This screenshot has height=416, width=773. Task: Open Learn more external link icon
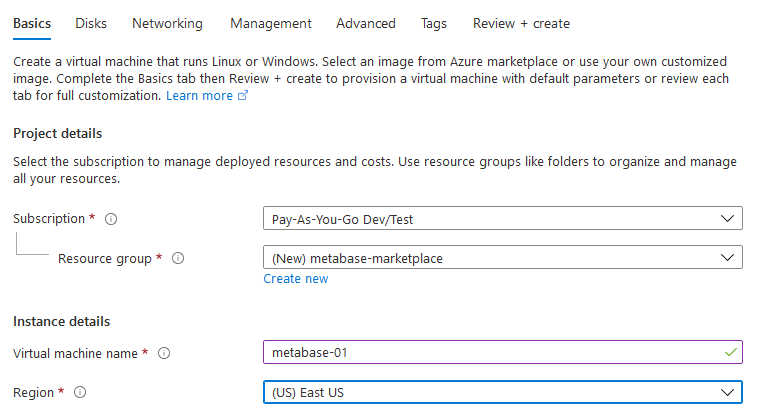[x=243, y=96]
